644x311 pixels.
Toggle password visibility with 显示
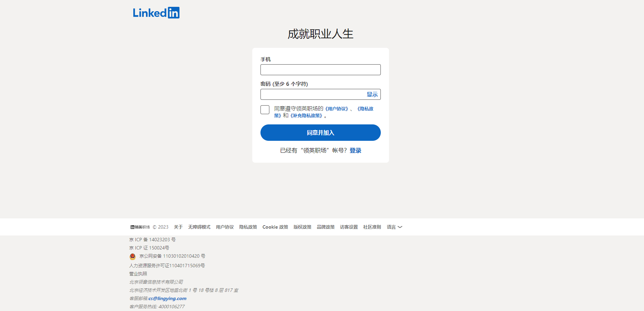372,94
